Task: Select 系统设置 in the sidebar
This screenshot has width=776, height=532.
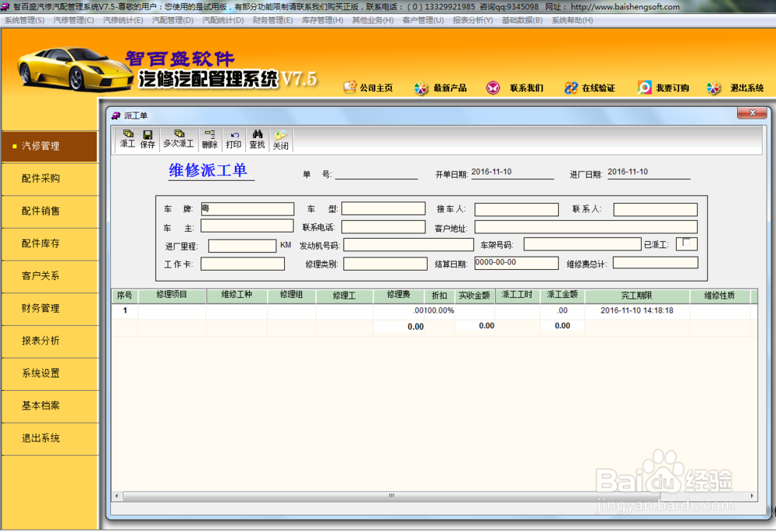Action: click(50, 373)
